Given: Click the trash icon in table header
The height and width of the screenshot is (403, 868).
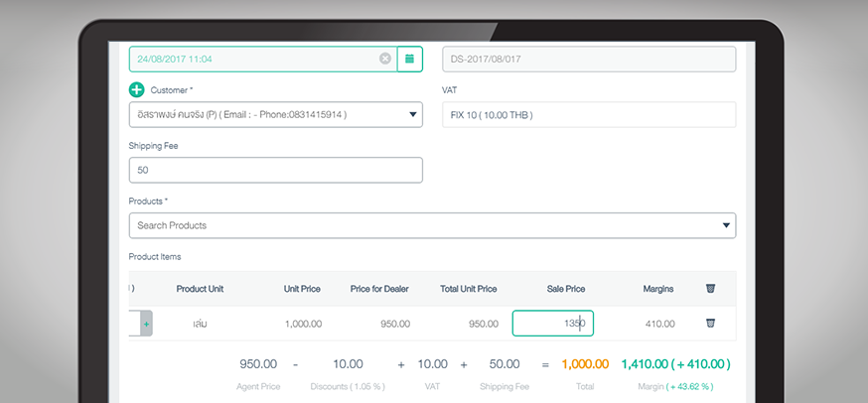Looking at the screenshot, I should pos(710,289).
